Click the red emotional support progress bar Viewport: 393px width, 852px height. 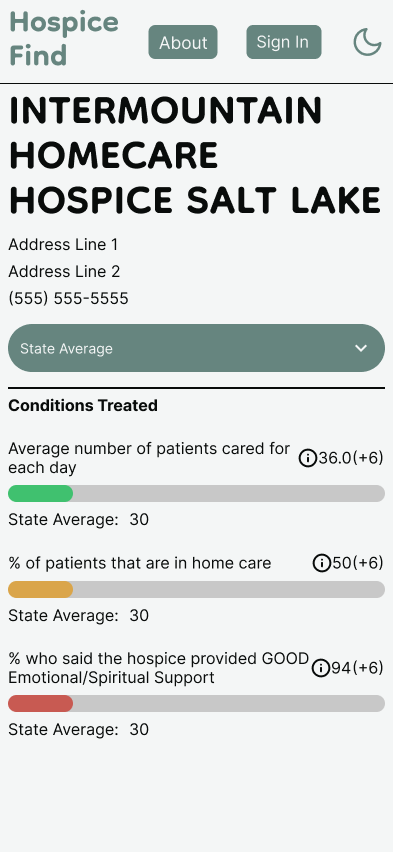pos(196,703)
